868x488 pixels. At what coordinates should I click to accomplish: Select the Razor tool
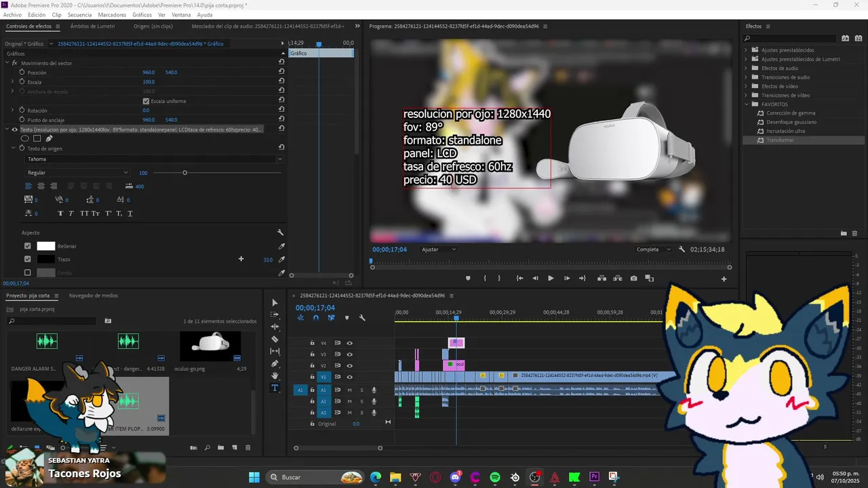(x=275, y=339)
